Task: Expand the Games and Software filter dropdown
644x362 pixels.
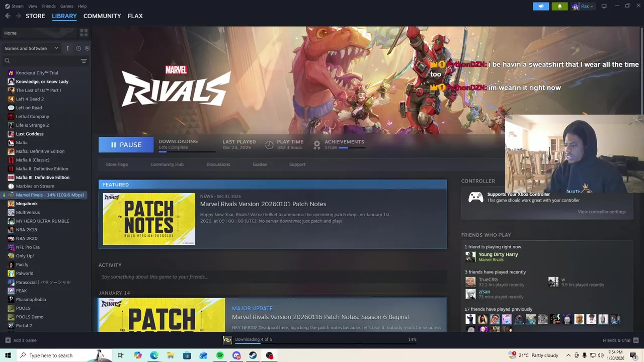Action: 31,48
